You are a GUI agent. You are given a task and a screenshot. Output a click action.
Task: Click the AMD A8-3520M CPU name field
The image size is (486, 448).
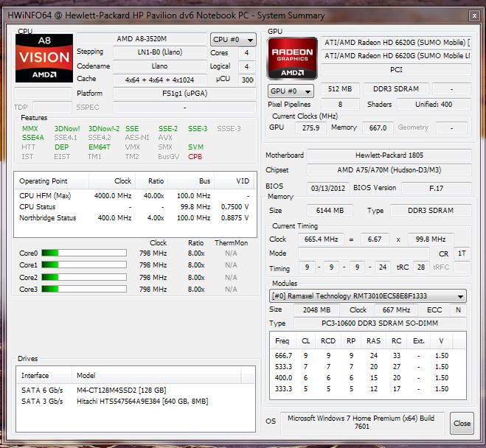coord(142,39)
